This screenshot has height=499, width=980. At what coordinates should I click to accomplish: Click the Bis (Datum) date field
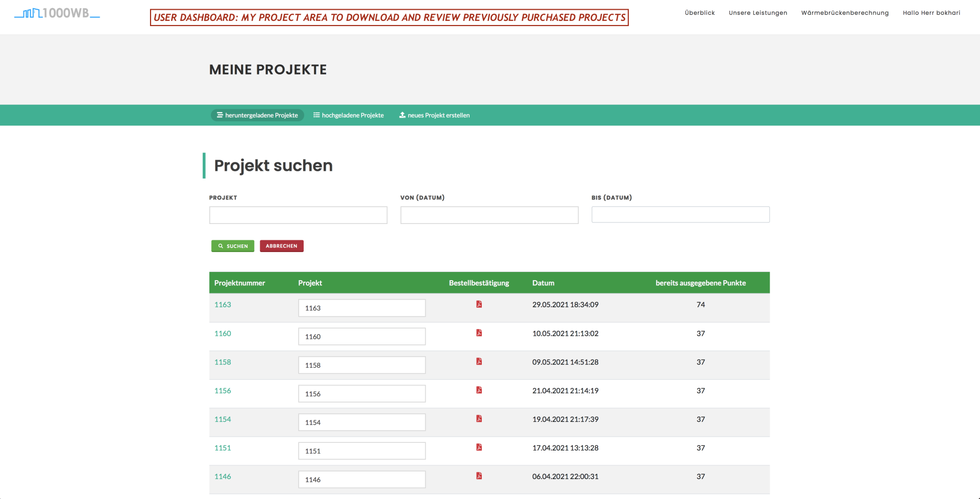[680, 215]
